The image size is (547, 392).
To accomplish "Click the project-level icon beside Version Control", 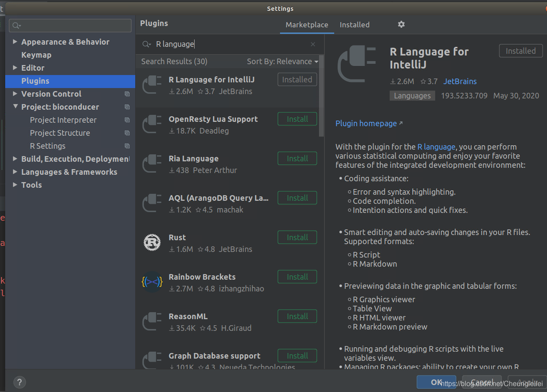I will coord(127,94).
